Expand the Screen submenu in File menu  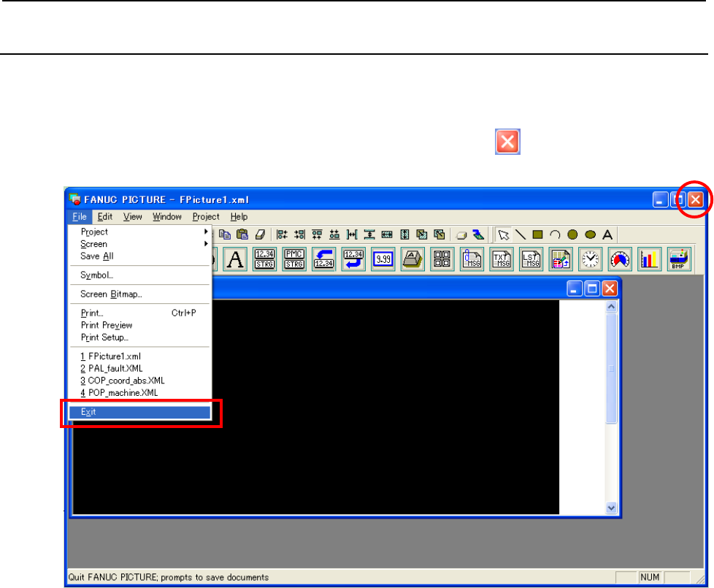pyautogui.click(x=139, y=244)
